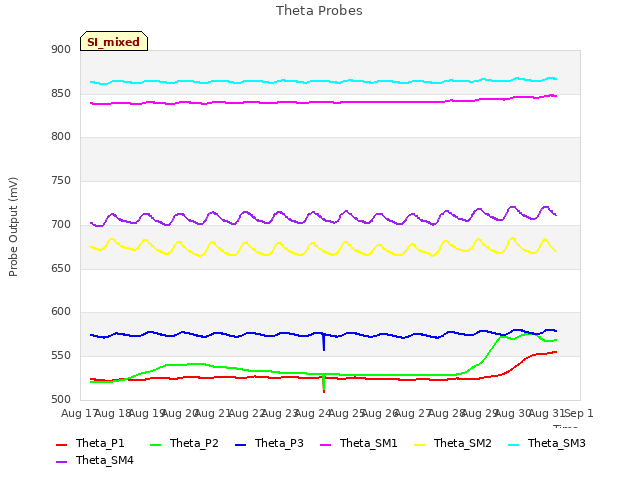The height and width of the screenshot is (480, 640).
Task: Click the Theta Probes chart title
Action: pos(319,11)
